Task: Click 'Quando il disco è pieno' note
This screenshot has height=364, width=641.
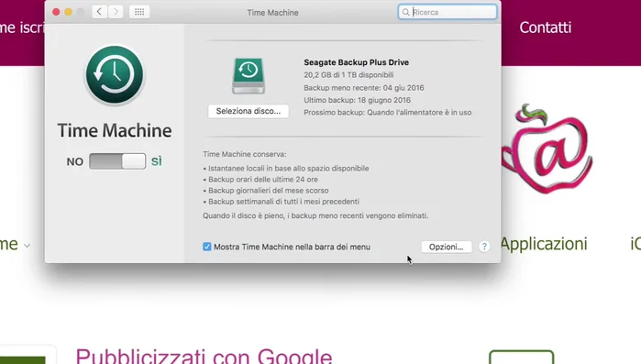Action: pos(315,215)
